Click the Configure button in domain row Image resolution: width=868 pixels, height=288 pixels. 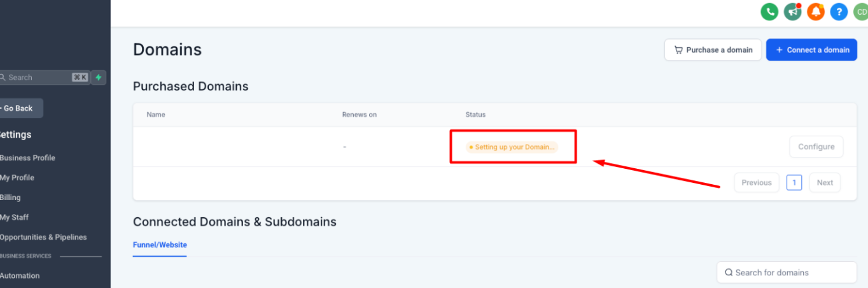pos(816,147)
